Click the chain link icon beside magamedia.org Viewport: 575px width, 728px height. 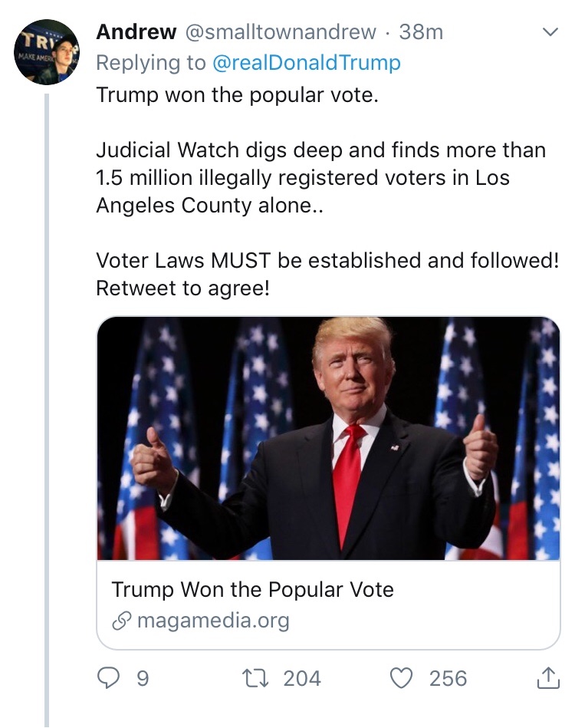121,621
